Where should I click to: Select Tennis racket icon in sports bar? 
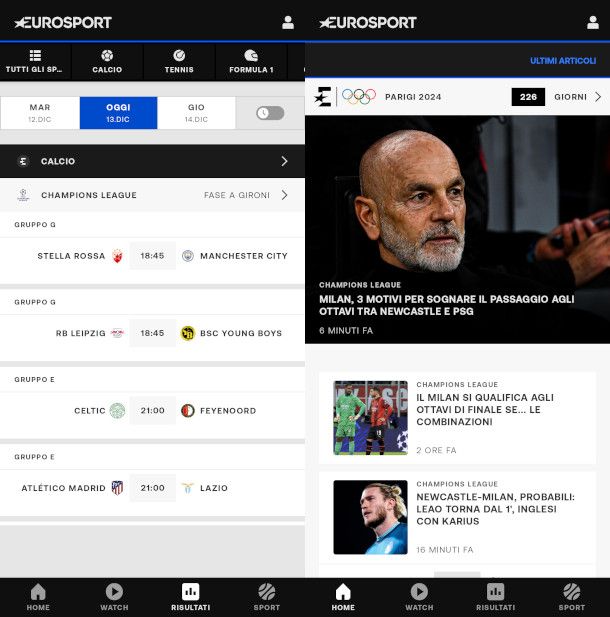[179, 55]
